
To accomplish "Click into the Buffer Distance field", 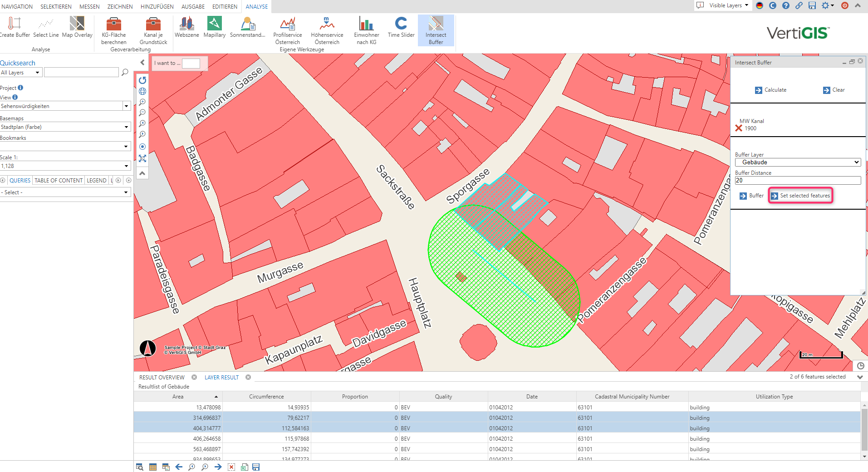I will pos(798,181).
